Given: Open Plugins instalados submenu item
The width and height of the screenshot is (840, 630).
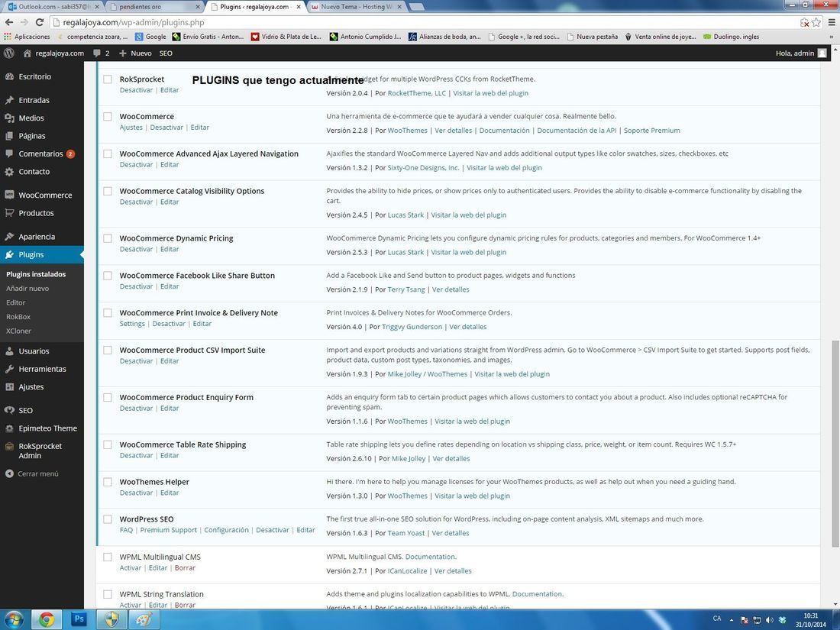Looking at the screenshot, I should pos(36,273).
